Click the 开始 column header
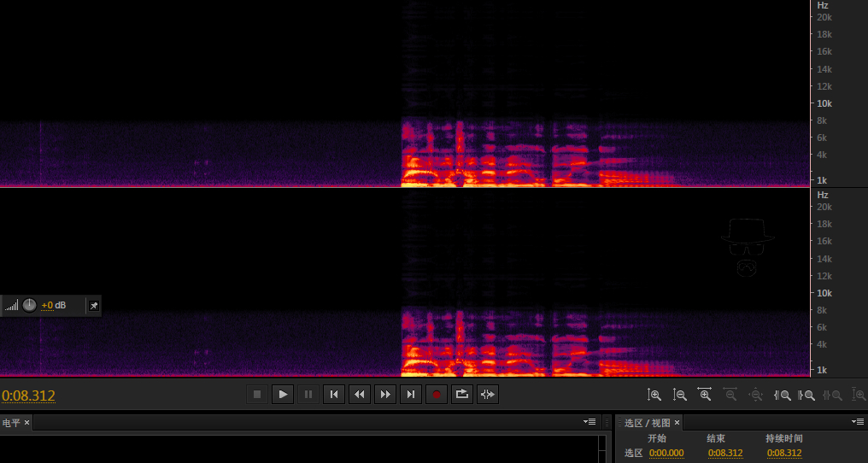Viewport: 868px width, 463px height. (x=657, y=438)
